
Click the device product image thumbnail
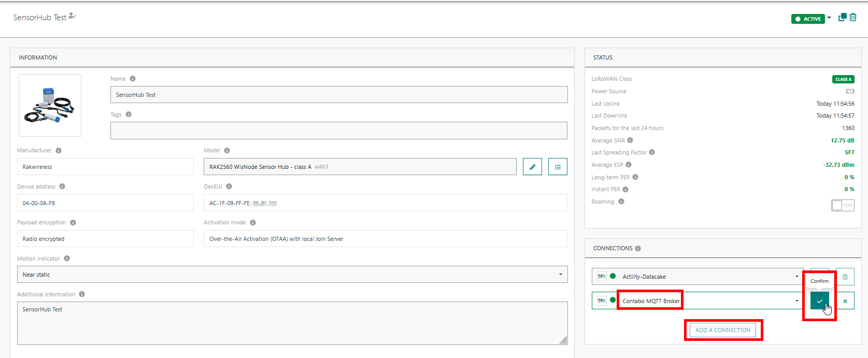click(x=50, y=105)
